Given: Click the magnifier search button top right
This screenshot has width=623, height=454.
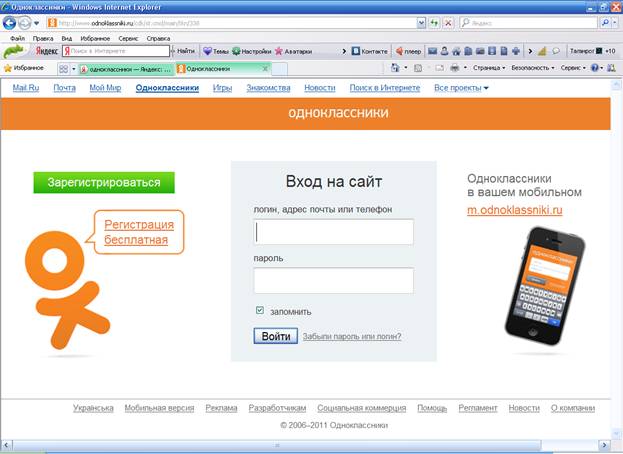Looking at the screenshot, I should [x=604, y=23].
